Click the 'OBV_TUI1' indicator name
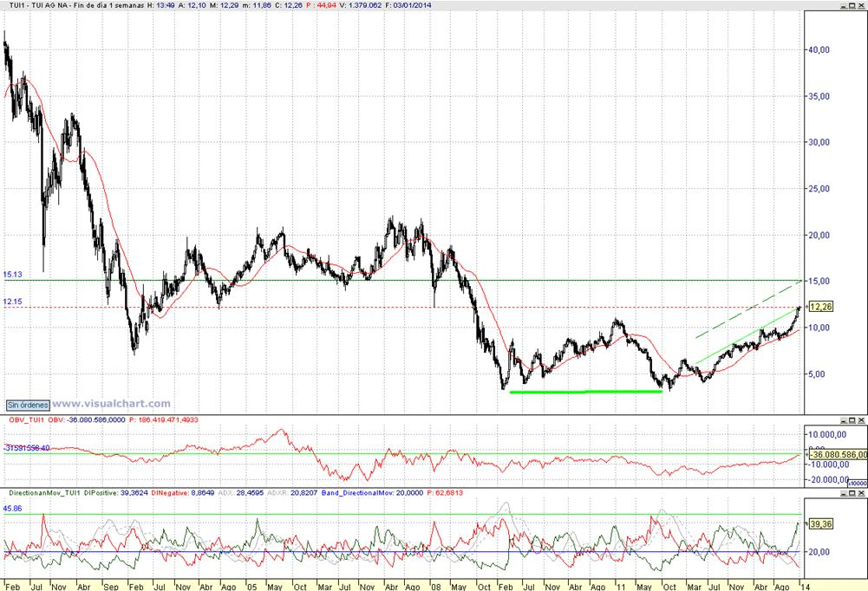Image resolution: width=868 pixels, height=591 pixels. pyautogui.click(x=26, y=420)
